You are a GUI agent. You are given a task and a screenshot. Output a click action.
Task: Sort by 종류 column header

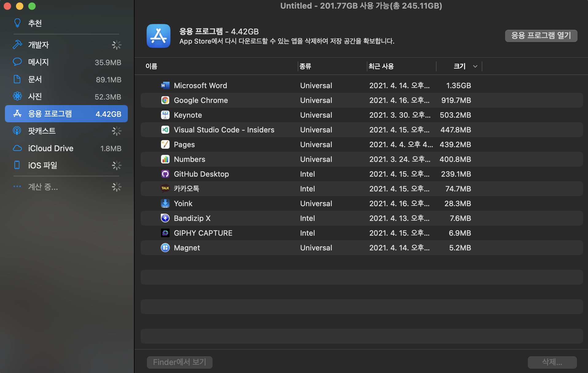pos(305,66)
